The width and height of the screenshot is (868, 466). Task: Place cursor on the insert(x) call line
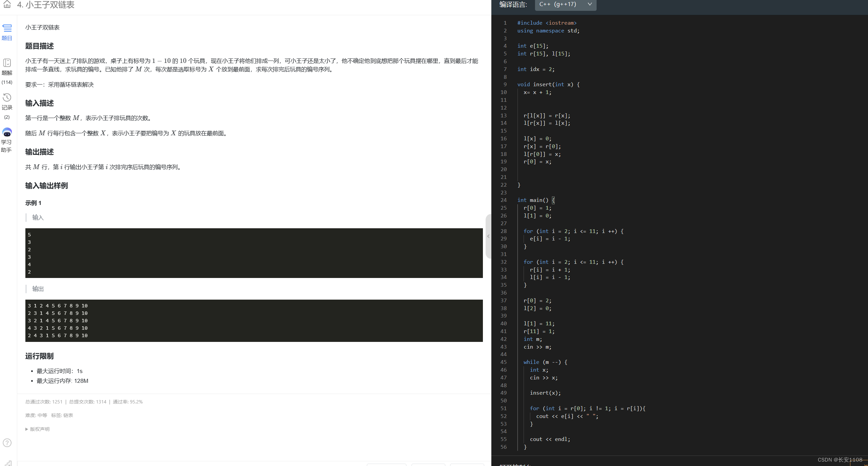tap(545, 393)
